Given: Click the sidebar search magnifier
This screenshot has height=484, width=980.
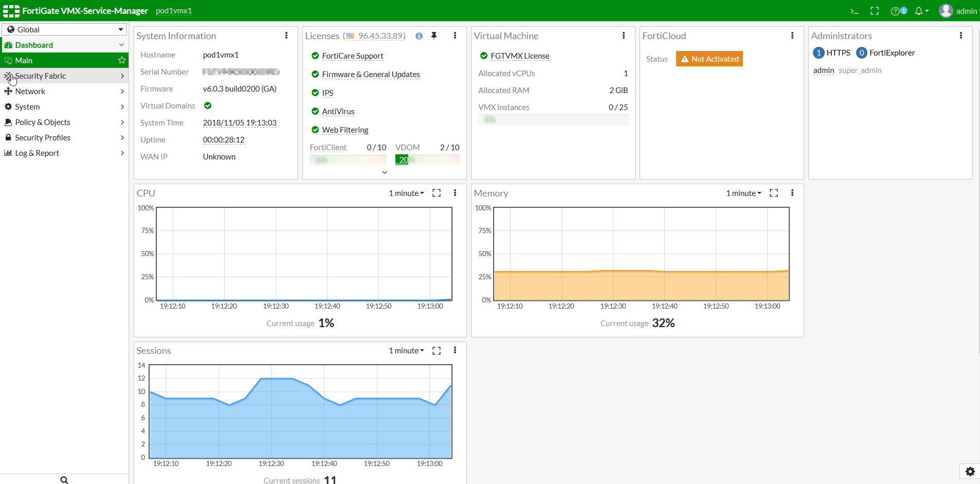Looking at the screenshot, I should point(64,479).
